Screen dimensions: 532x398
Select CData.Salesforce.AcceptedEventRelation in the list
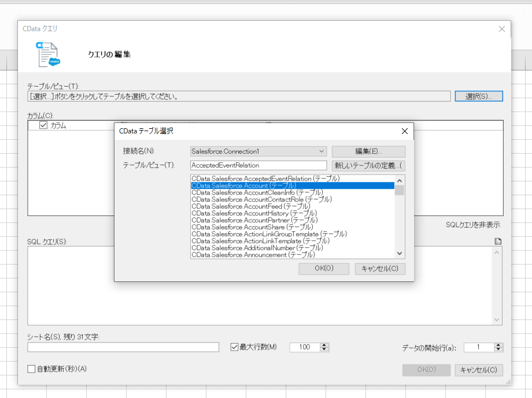coord(293,178)
